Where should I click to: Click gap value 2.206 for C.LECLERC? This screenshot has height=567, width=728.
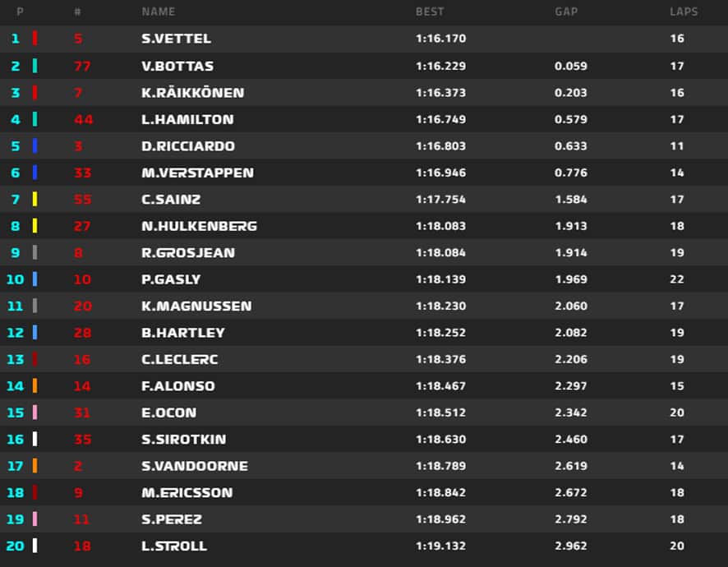(571, 359)
